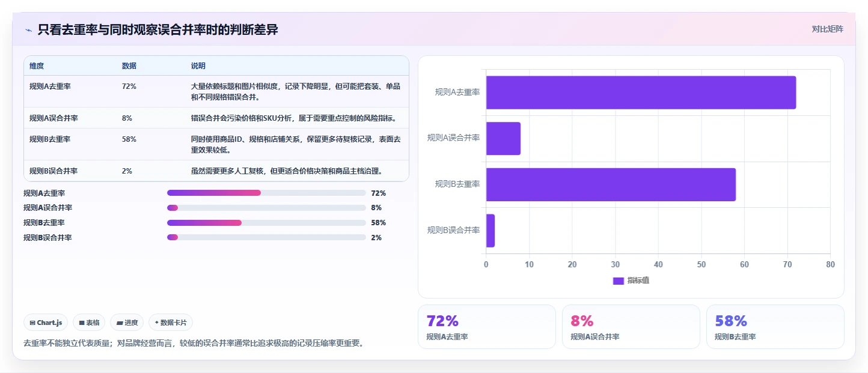Click the 0 tick on the chart x-axis

[x=486, y=264]
